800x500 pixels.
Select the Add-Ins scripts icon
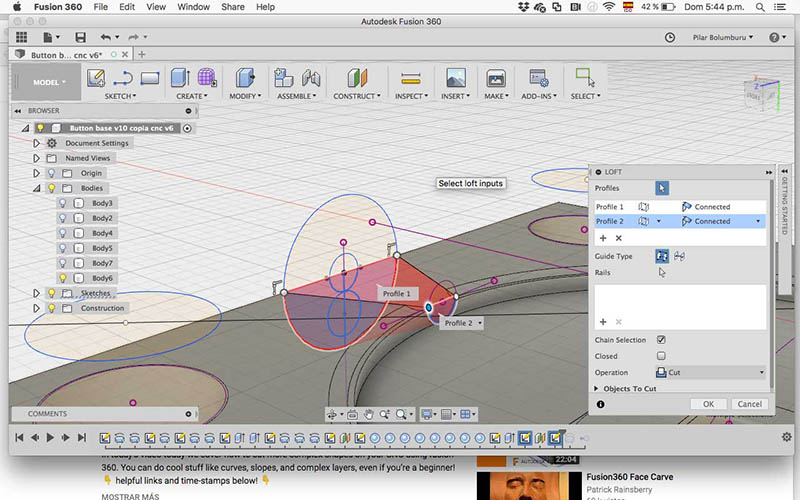(x=538, y=78)
